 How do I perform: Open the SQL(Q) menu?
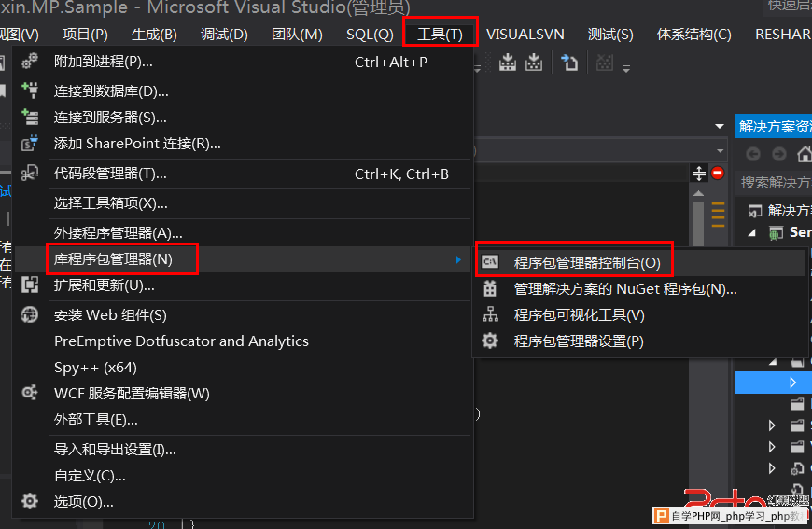point(370,35)
